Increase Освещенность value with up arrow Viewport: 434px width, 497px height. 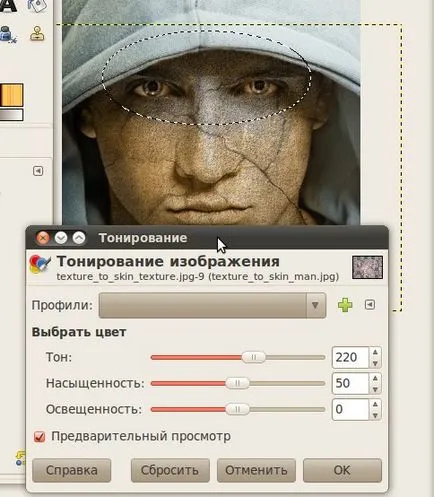point(375,404)
